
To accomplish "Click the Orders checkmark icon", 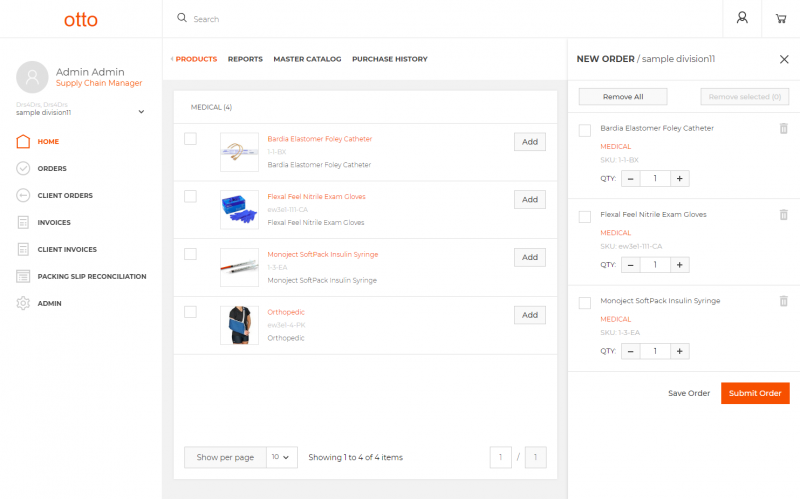I will coord(23,168).
